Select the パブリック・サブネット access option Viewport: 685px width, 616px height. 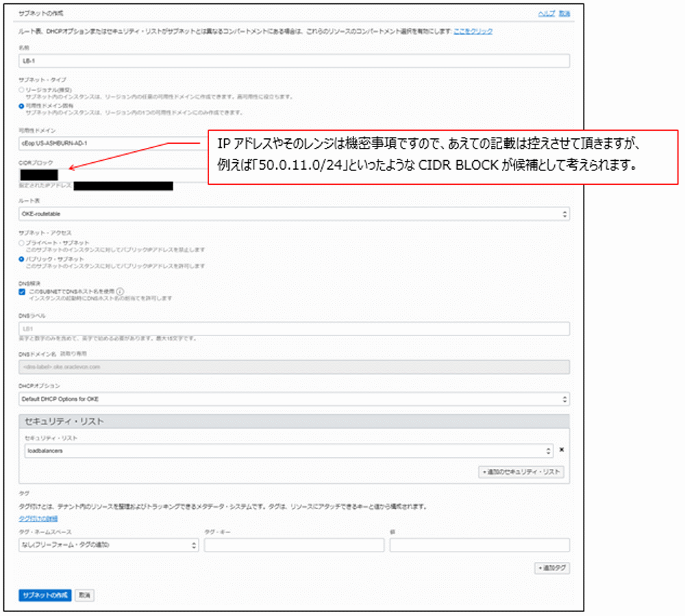[x=19, y=261]
